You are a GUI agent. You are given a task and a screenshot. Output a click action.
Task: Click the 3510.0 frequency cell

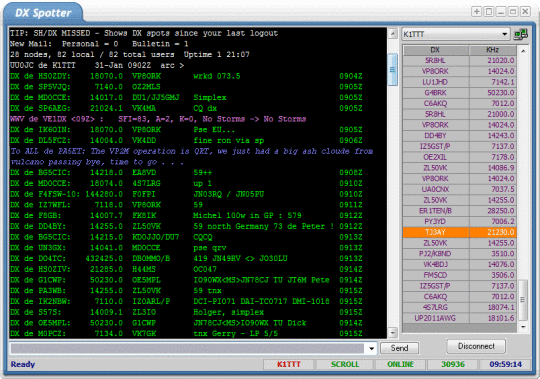pos(492,254)
